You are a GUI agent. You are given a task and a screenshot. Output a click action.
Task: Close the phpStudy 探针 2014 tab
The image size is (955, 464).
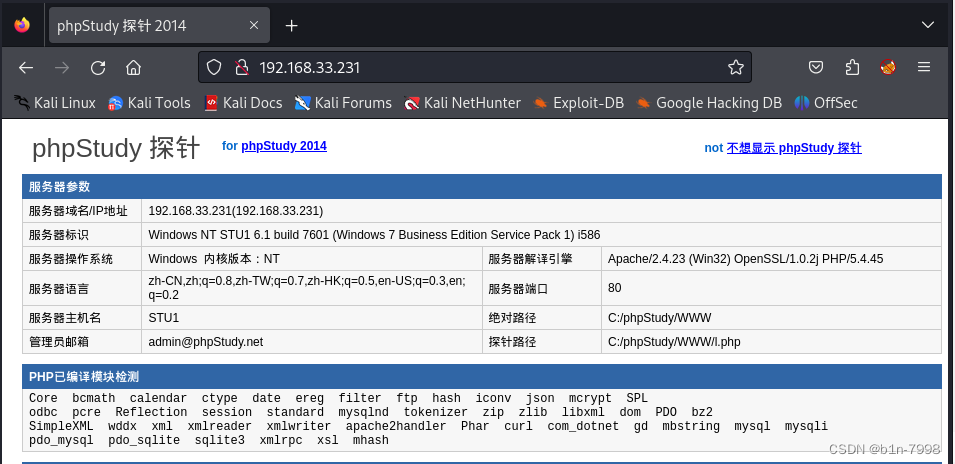pos(254,25)
